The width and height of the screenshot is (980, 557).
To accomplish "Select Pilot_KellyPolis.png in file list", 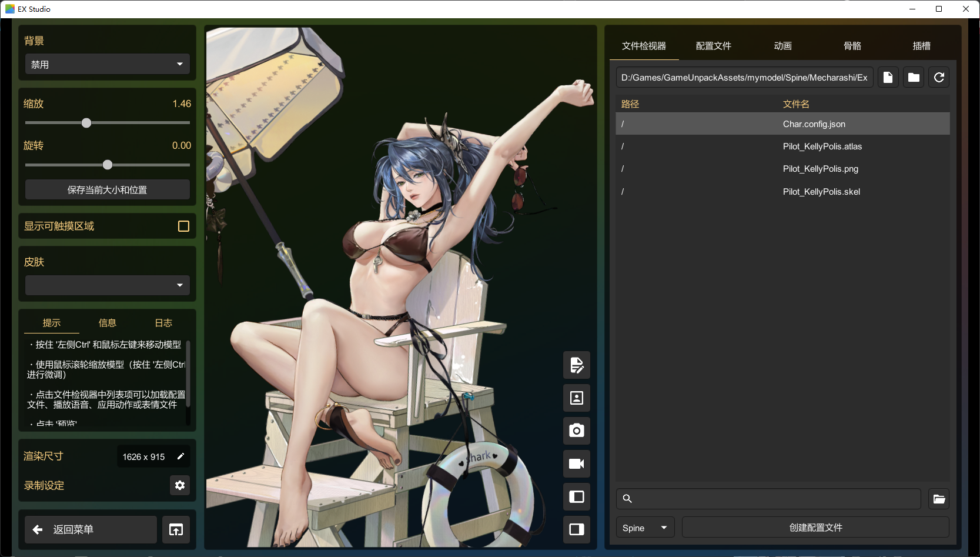I will point(782,169).
